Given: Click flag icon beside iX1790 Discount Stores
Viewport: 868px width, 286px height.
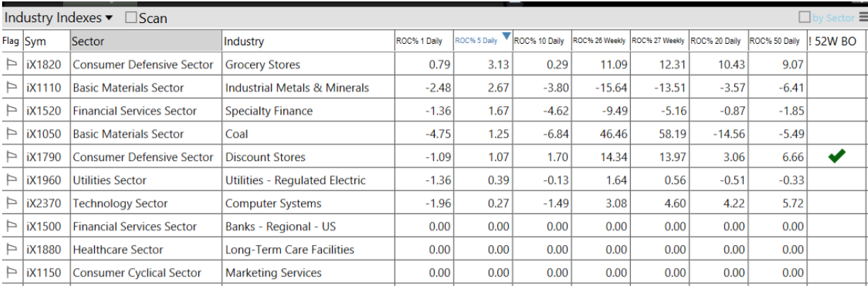Looking at the screenshot, I should 11,157.
